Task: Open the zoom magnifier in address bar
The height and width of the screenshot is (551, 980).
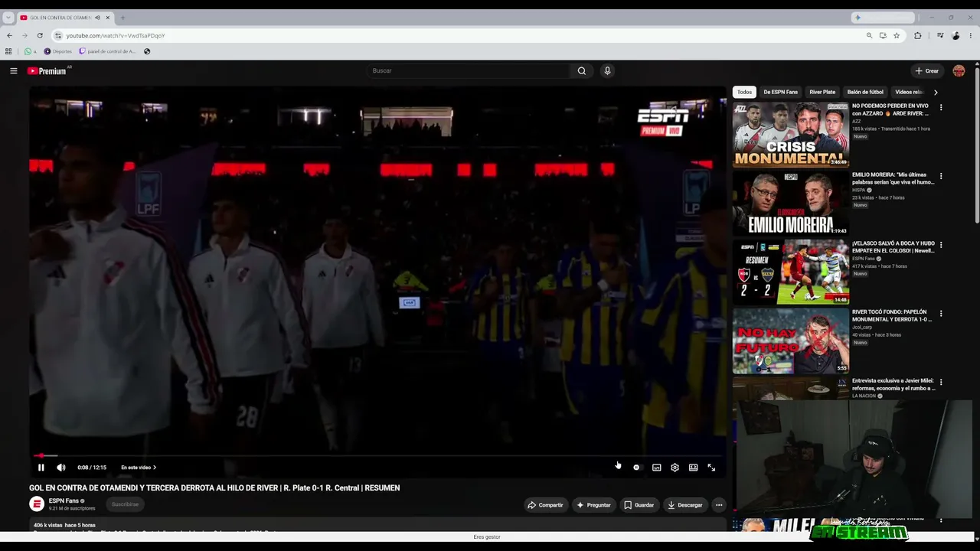Action: click(869, 35)
